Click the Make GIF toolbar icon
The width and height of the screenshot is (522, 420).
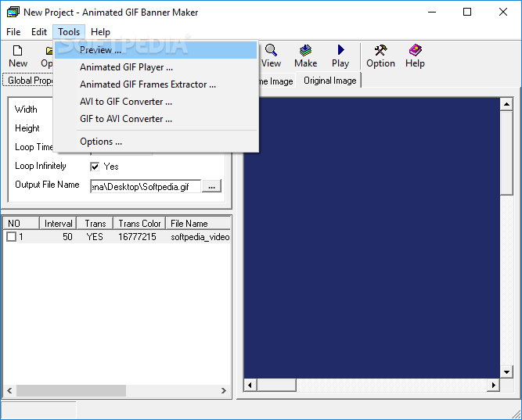pos(305,56)
